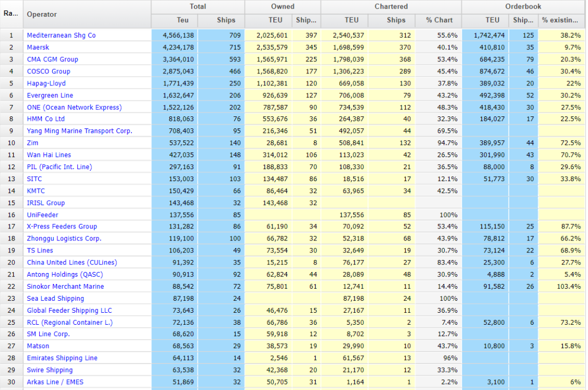Viewport: 588px width, 390px height.
Task: Open the COSCO Group operator page
Action: [48, 71]
